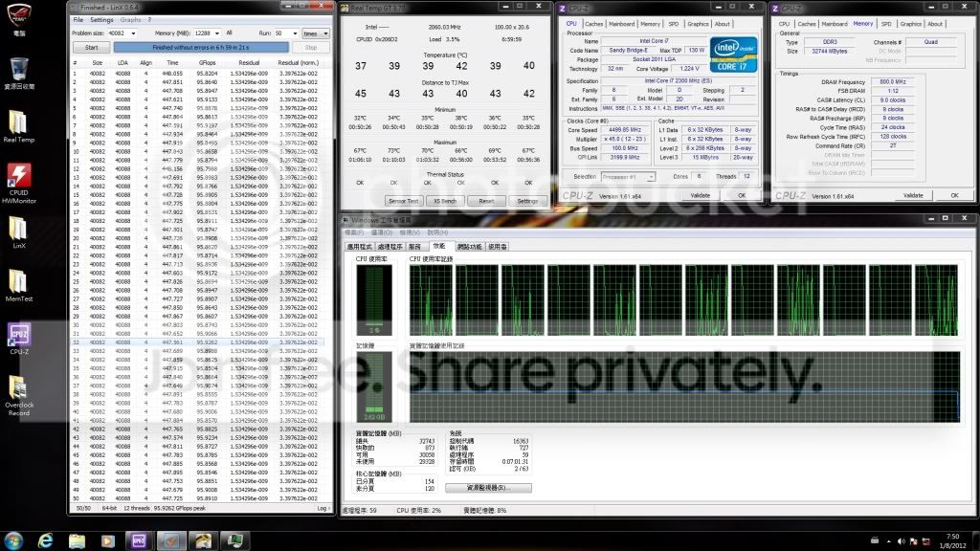
Task: Click the CPU usage meter in Task Manager
Action: (374, 299)
